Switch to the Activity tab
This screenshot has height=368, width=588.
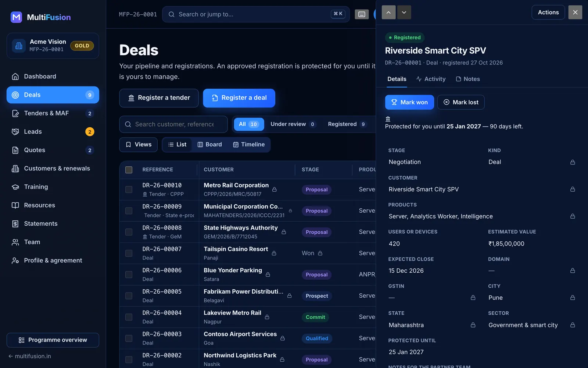pyautogui.click(x=431, y=79)
